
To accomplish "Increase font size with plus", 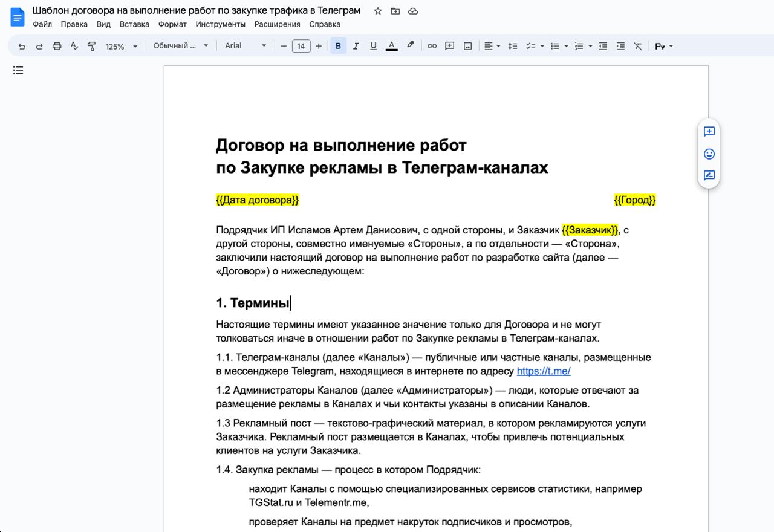I will click(x=319, y=46).
